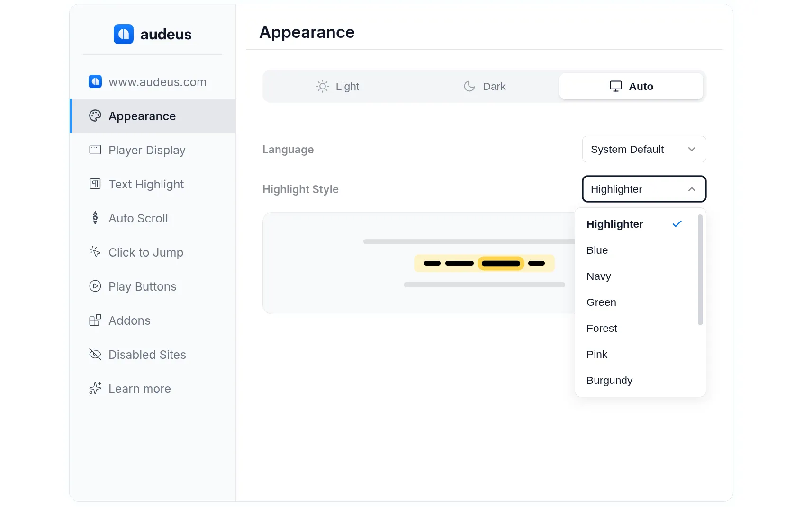
Task: Click the audeus logo icon
Action: coord(124,34)
